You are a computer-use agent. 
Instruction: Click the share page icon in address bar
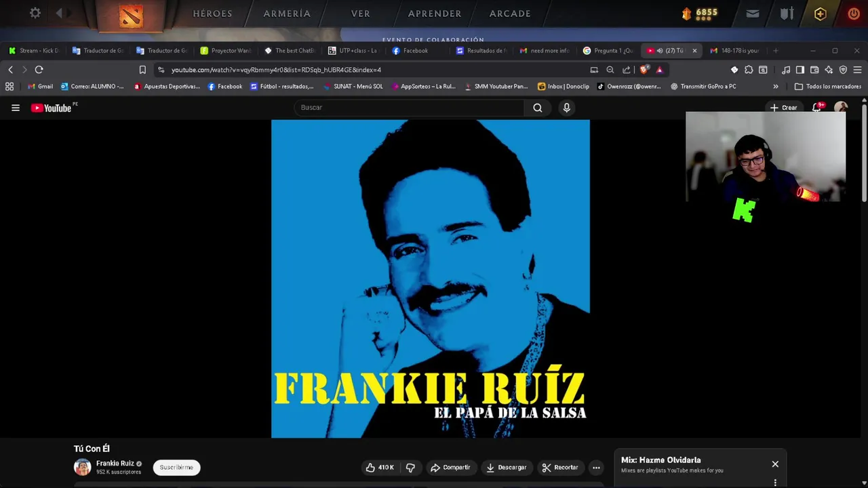click(626, 69)
